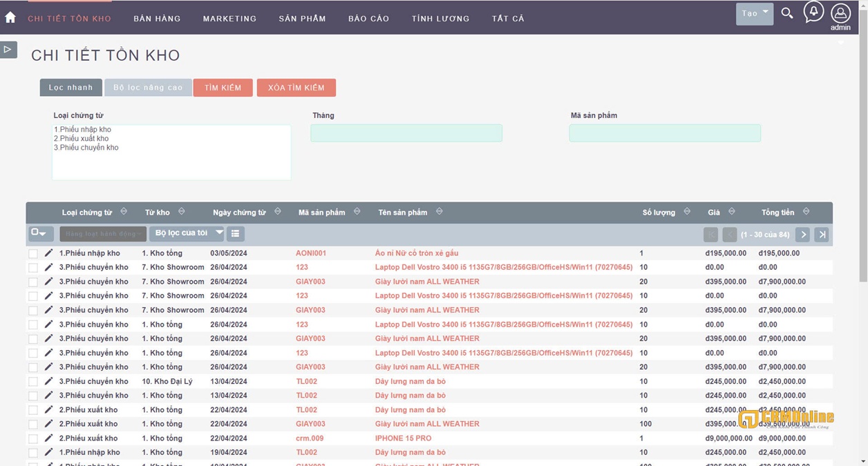868x466 pixels.
Task: Expand the Tạo dropdown in the top bar
Action: pyautogui.click(x=754, y=13)
